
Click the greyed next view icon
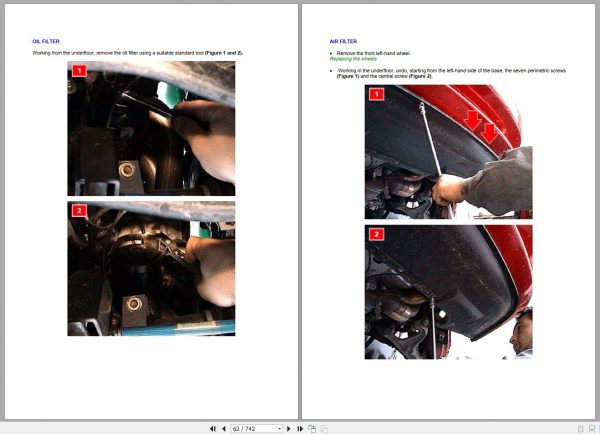[x=324, y=429]
